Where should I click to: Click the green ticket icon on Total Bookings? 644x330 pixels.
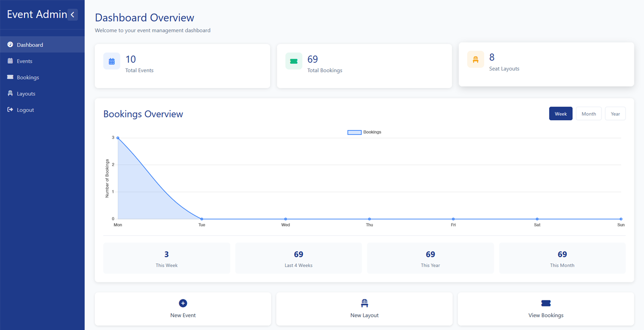click(x=294, y=61)
